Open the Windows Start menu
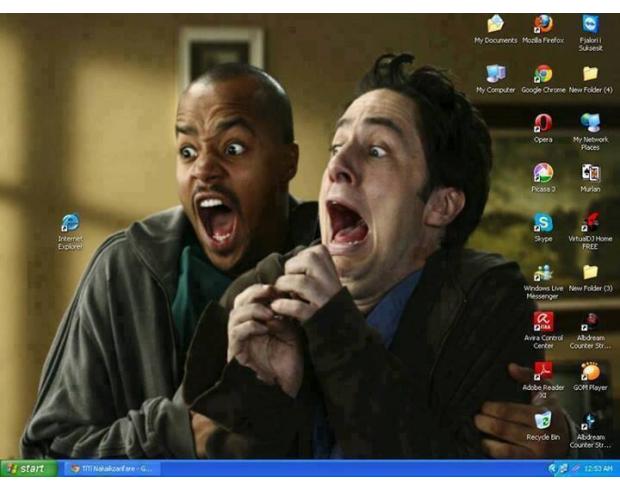This screenshot has width=620, height=490. click(x=29, y=469)
